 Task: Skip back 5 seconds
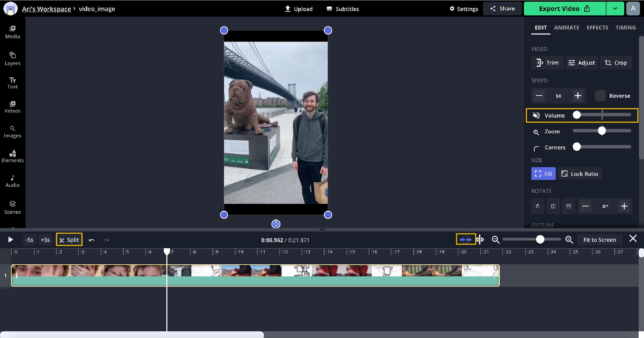(30, 240)
